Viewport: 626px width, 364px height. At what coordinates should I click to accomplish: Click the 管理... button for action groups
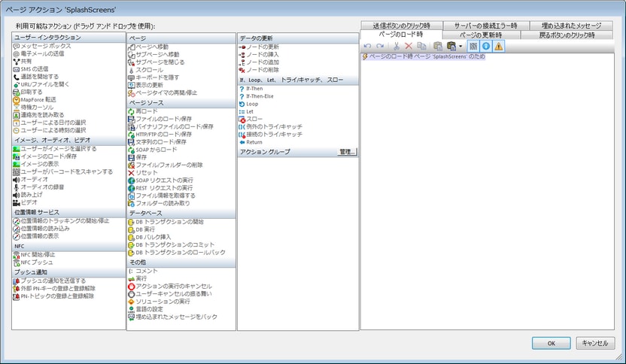tap(347, 152)
